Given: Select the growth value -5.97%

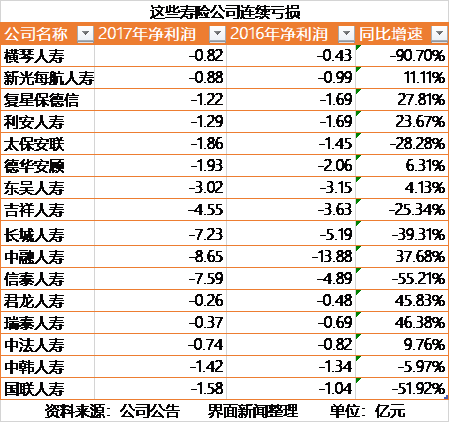Looking at the screenshot, I should click(x=422, y=366).
